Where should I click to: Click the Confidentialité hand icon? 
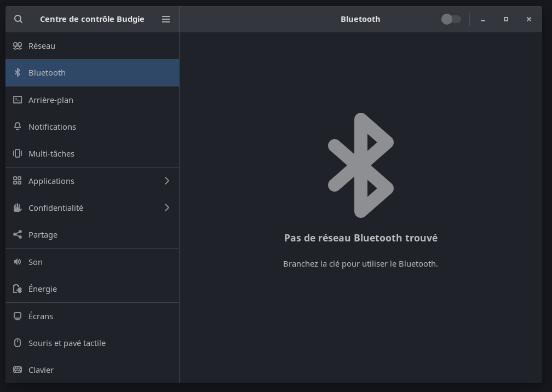pos(18,207)
